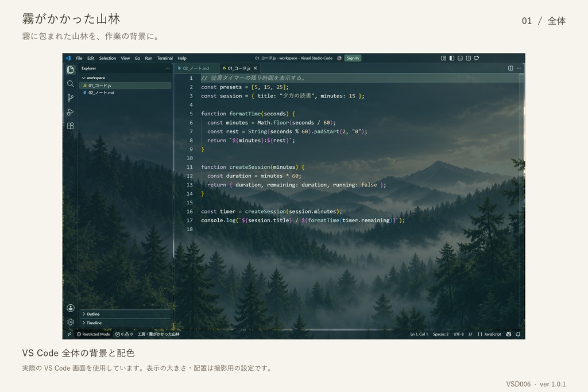Image resolution: width=588 pixels, height=392 pixels.
Task: Click the editor vertical scrollbar
Action: point(521,200)
